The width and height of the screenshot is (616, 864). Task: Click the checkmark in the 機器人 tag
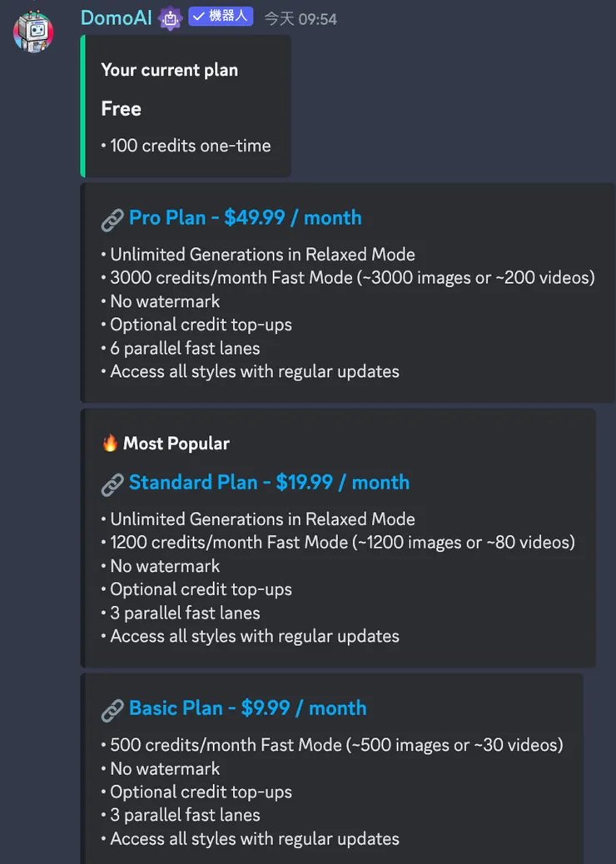click(199, 17)
